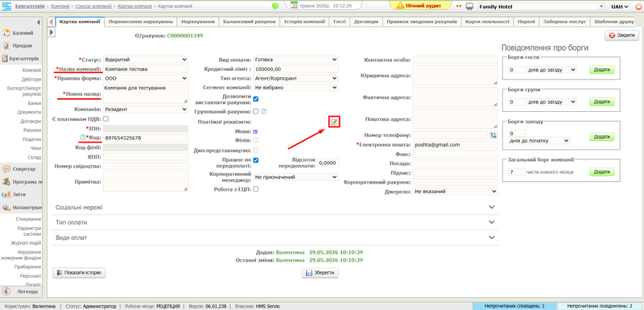Click the Зберегти save button
644x310 pixels.
coord(320,273)
